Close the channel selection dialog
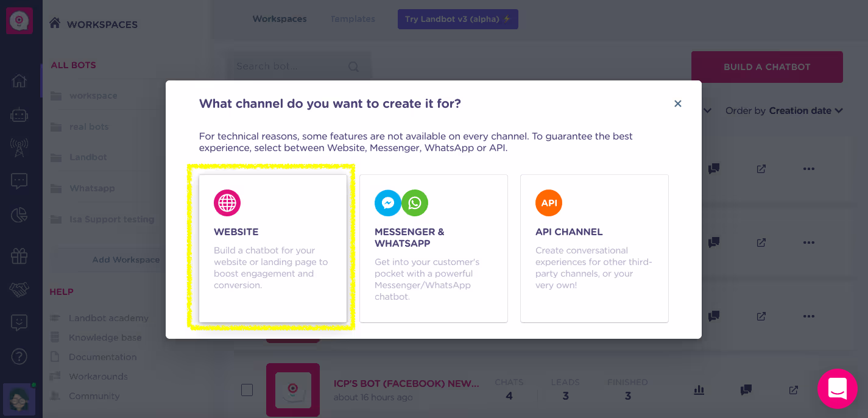868x418 pixels. pyautogui.click(x=677, y=104)
